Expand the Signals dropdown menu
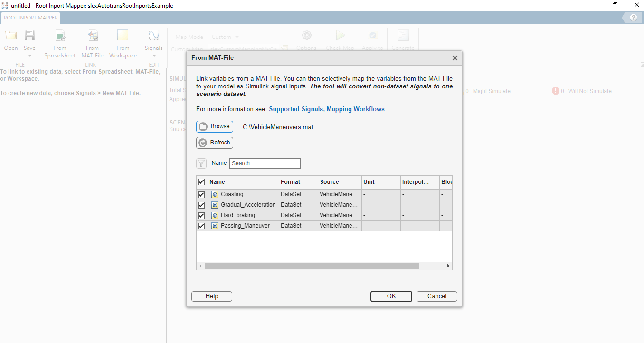The image size is (644, 343). click(x=154, y=56)
